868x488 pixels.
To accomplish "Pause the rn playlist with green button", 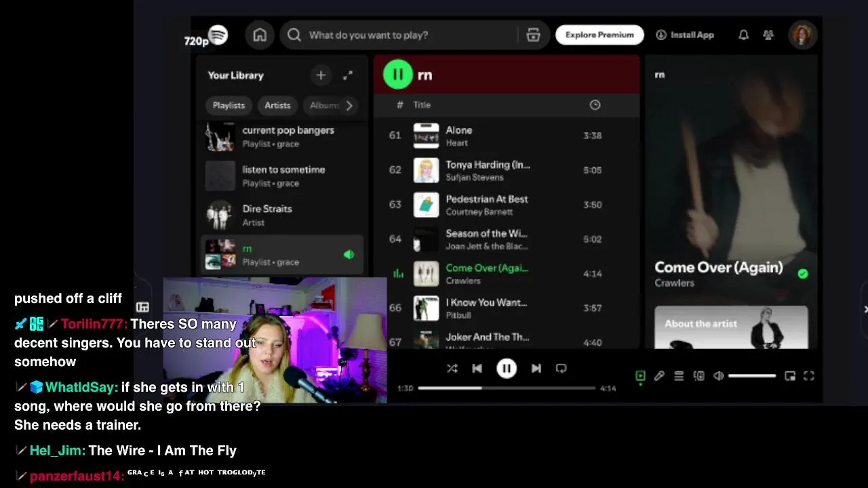I will tap(397, 75).
